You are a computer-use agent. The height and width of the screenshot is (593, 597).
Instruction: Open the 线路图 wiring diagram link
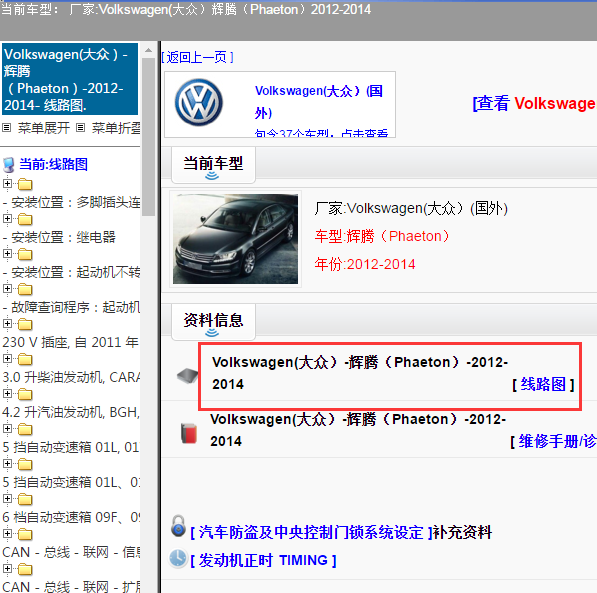543,384
